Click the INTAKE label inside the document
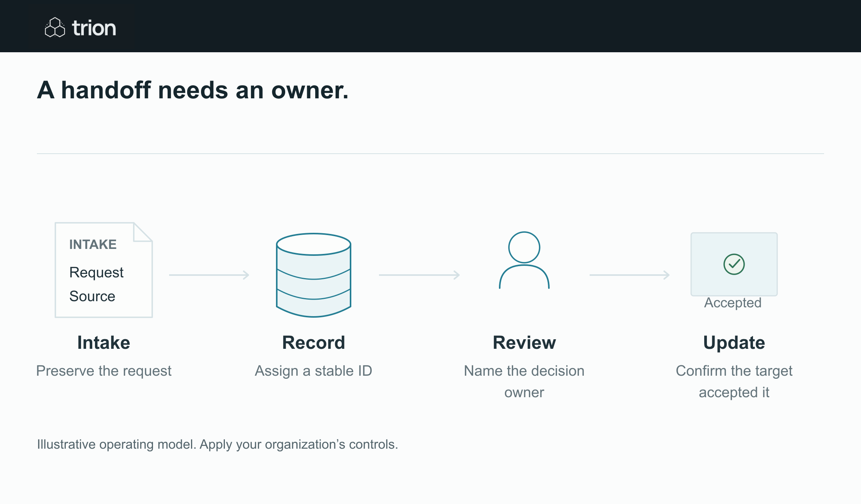 coord(93,244)
